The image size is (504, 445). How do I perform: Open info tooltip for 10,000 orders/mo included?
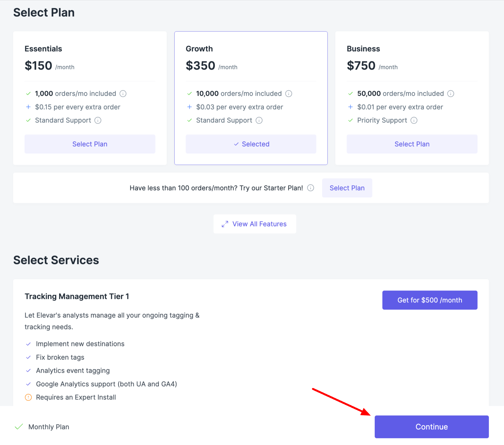289,94
